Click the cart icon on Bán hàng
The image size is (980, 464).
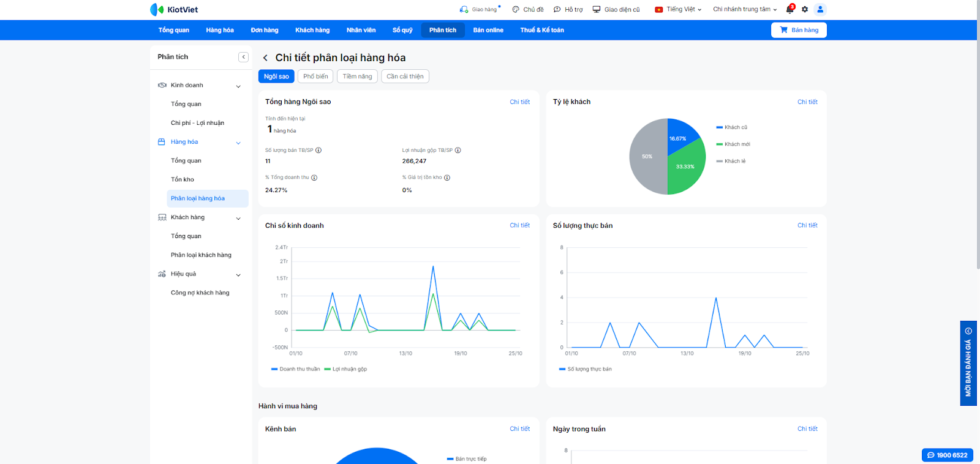click(783, 30)
